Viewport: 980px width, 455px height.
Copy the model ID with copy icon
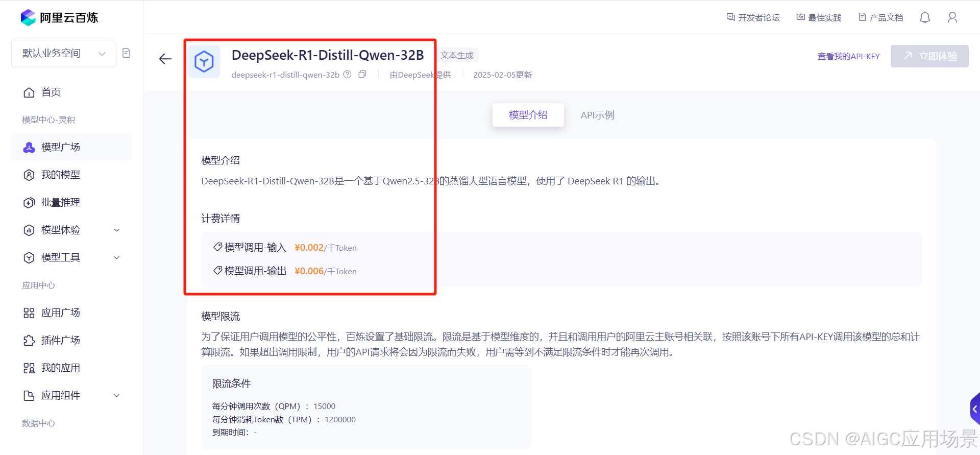[362, 75]
